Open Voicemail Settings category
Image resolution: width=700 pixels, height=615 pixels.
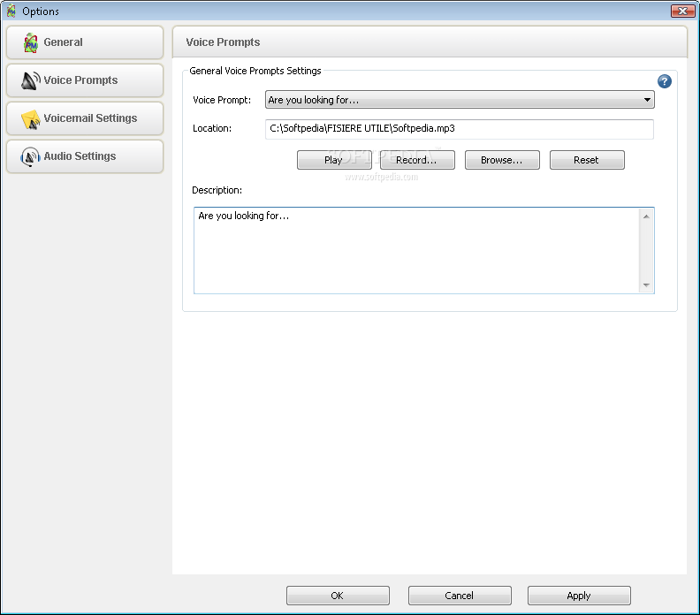(85, 118)
